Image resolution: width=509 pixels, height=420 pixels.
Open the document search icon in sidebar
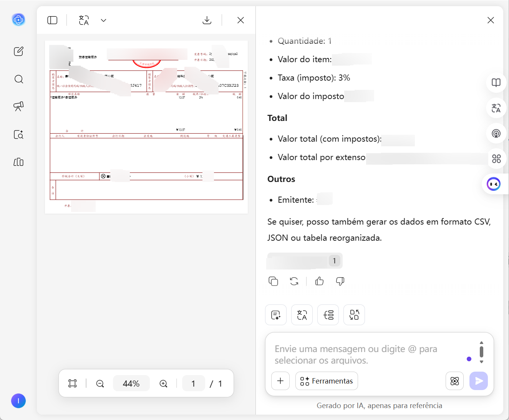point(18,134)
